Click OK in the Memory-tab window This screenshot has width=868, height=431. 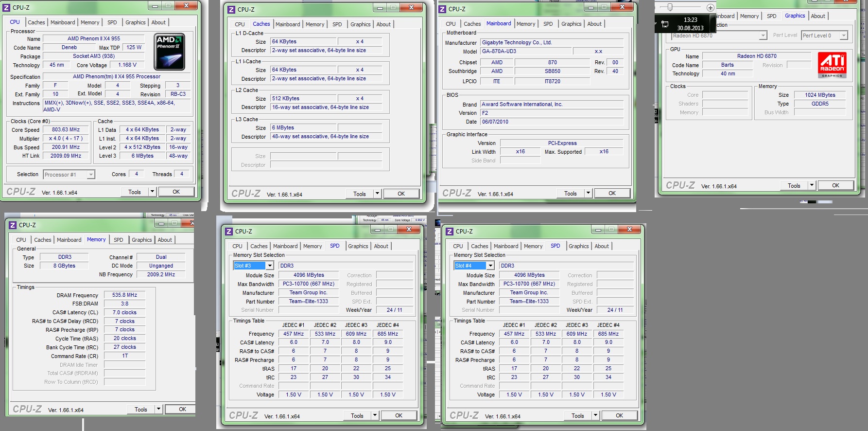(x=180, y=409)
